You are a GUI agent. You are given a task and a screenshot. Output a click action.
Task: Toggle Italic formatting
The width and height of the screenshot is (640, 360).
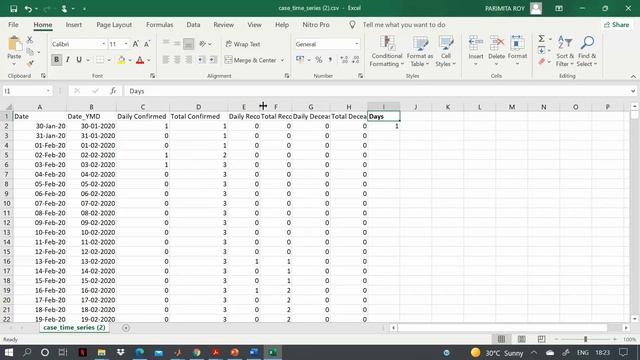click(68, 60)
